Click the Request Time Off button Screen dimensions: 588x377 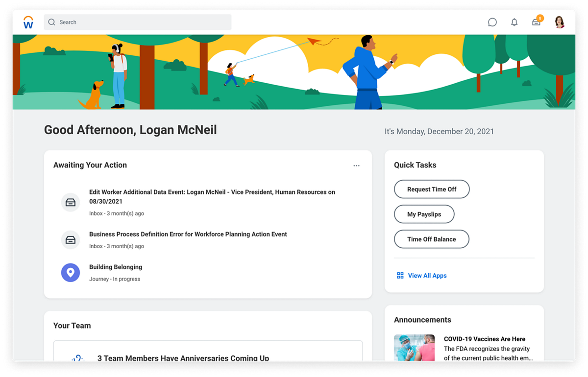(432, 189)
